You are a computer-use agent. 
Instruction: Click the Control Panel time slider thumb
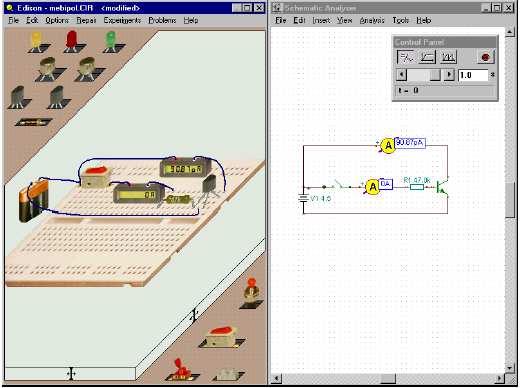click(435, 75)
